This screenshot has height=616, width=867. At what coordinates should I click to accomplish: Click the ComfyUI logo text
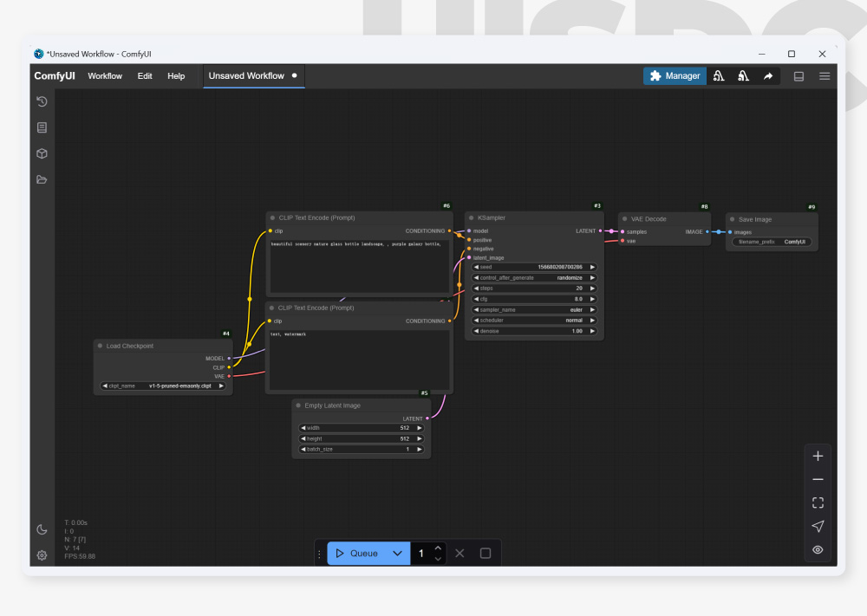pos(54,76)
